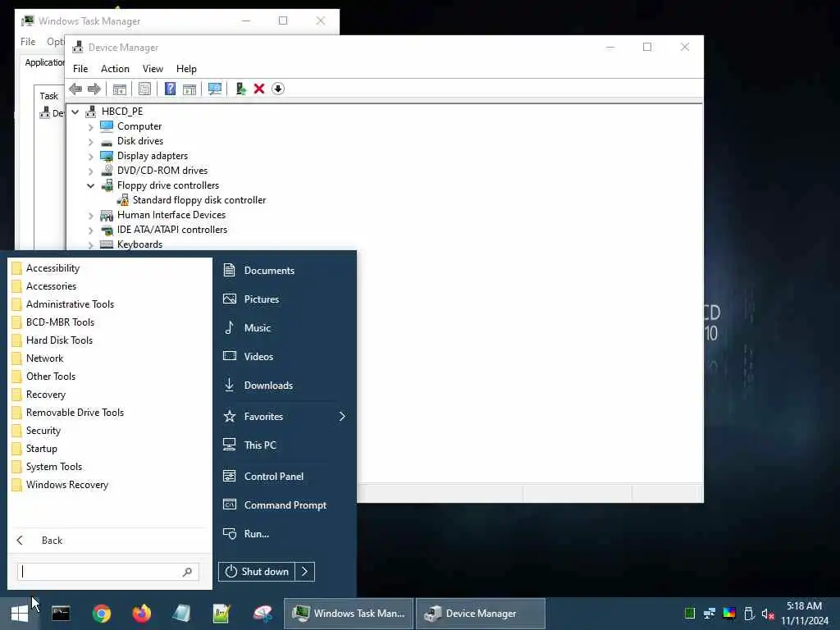Expand the IDE ATA/ATAPI controllers node
The image size is (840, 630).
tap(90, 231)
